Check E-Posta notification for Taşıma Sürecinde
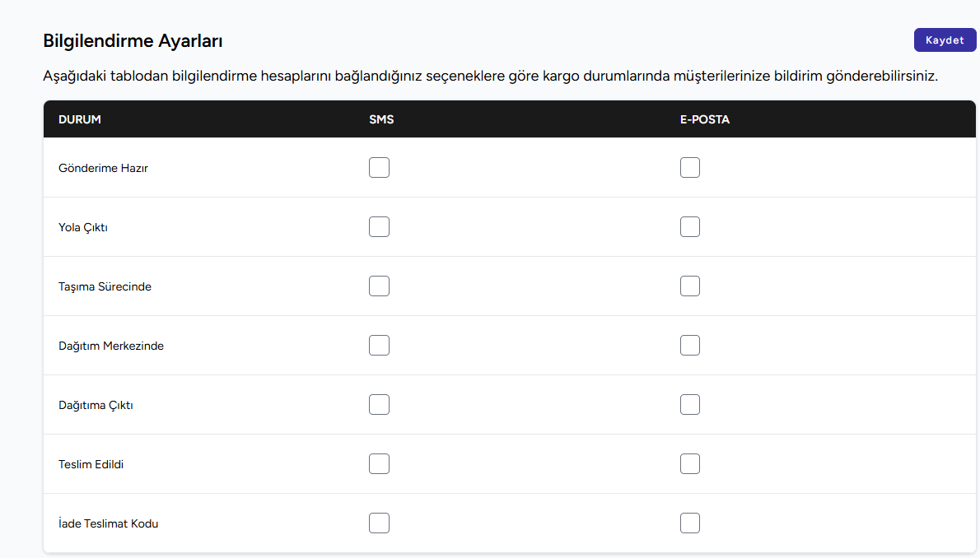The height and width of the screenshot is (558, 980). 690,286
